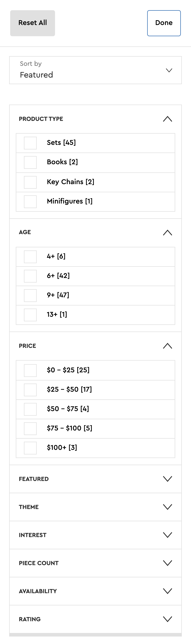Screen dimensions: 191x644
Task: Click the Reset All button
Action: pyautogui.click(x=32, y=23)
